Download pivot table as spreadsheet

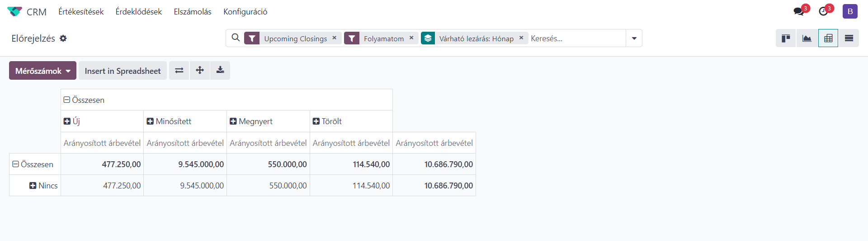click(220, 71)
